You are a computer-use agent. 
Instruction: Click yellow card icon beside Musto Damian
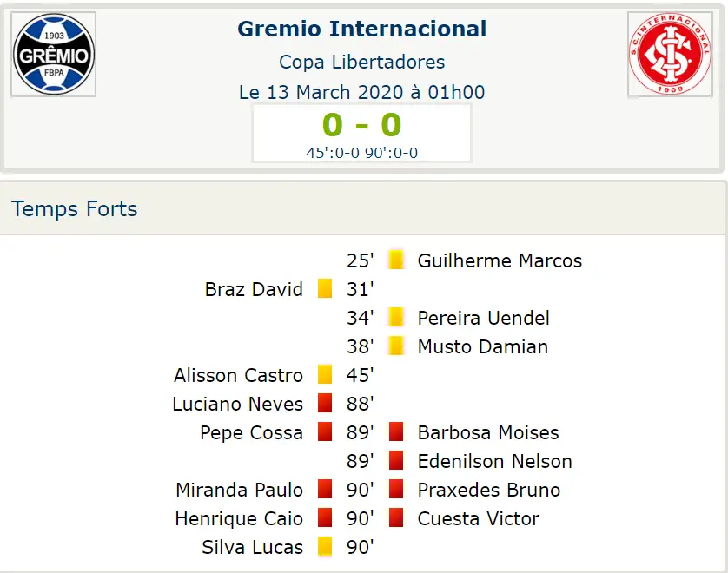coord(396,346)
